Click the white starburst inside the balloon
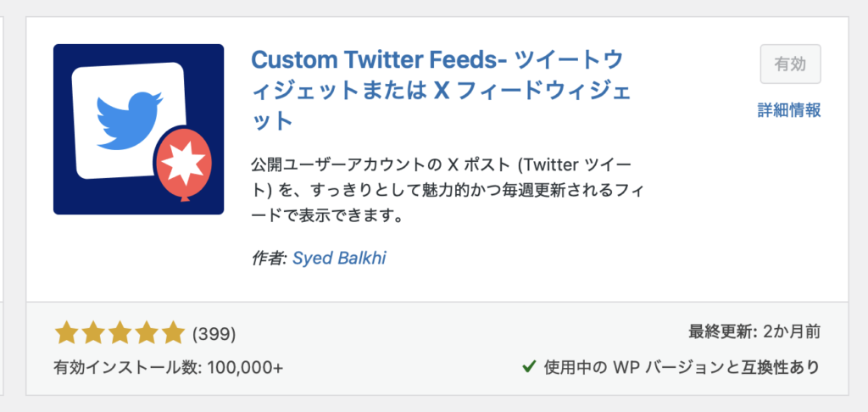 coord(183,161)
